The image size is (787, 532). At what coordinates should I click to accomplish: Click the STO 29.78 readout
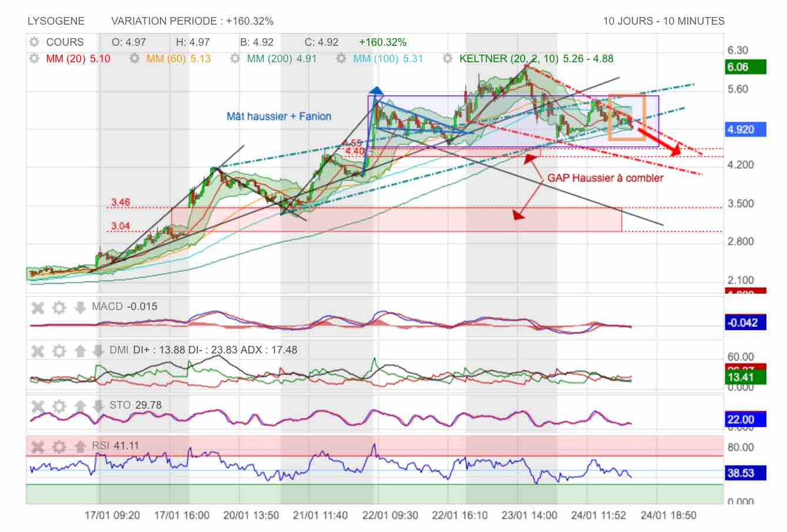pos(136,405)
